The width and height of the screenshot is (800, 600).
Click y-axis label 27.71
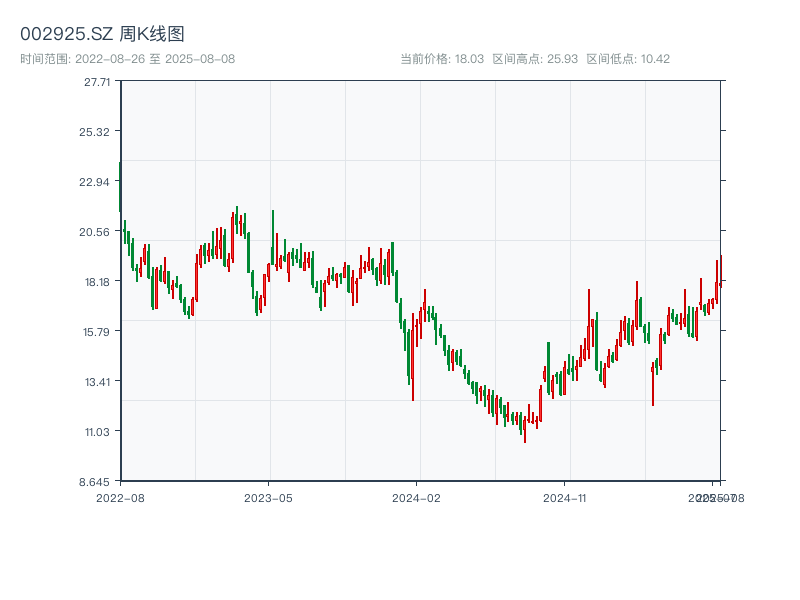[x=97, y=82]
